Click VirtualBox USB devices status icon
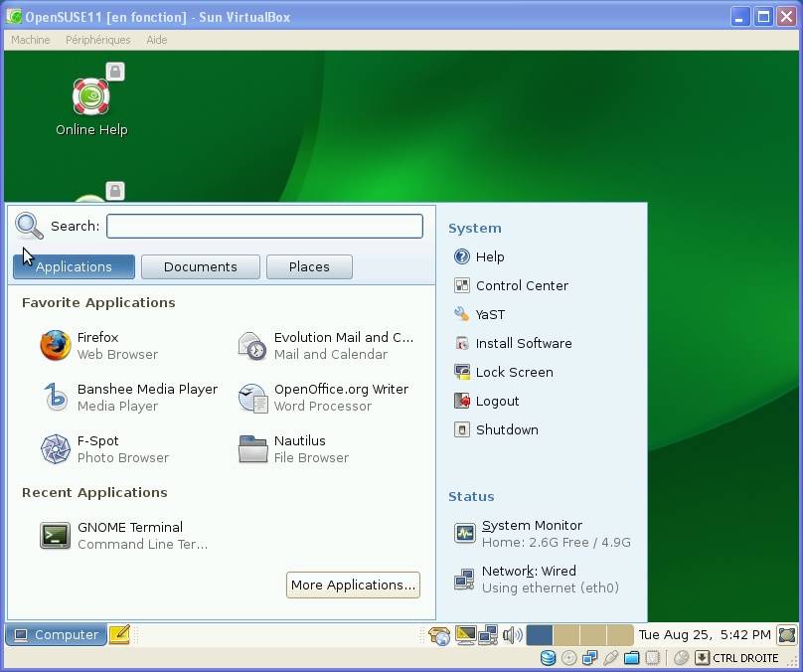Viewport: 803px width, 672px height. tap(610, 658)
